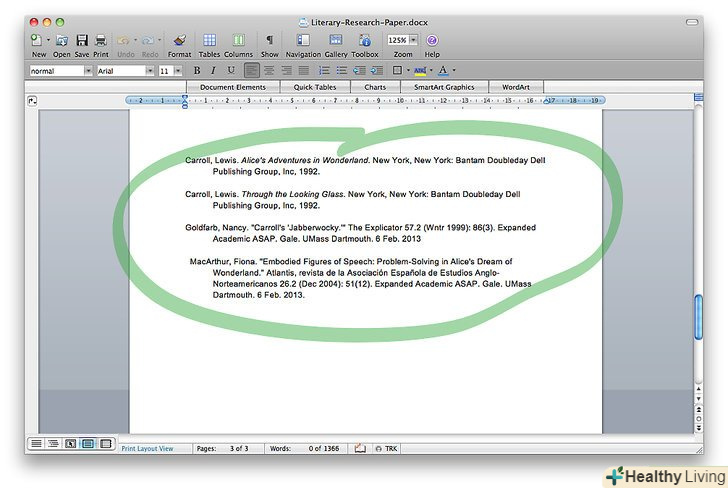The image size is (728, 488).
Task: Open the Tables grid icon
Action: 209,40
